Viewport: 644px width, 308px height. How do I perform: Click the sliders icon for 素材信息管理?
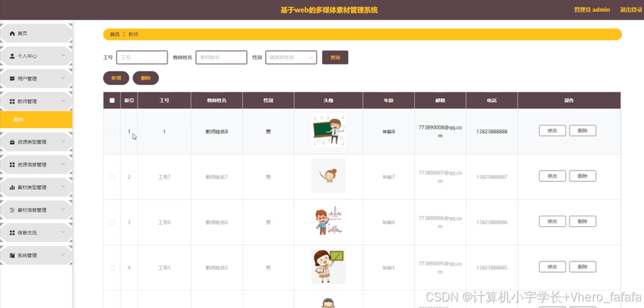[12, 210]
